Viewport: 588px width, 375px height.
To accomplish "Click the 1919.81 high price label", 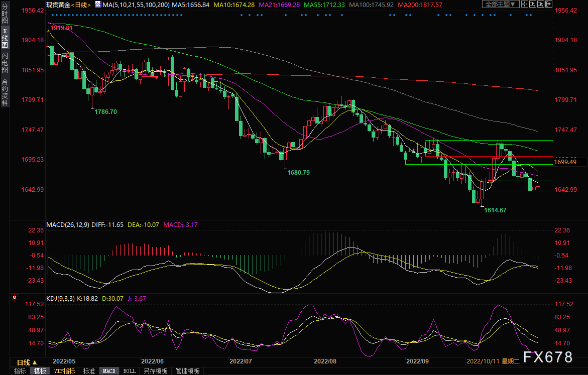I will tap(61, 28).
